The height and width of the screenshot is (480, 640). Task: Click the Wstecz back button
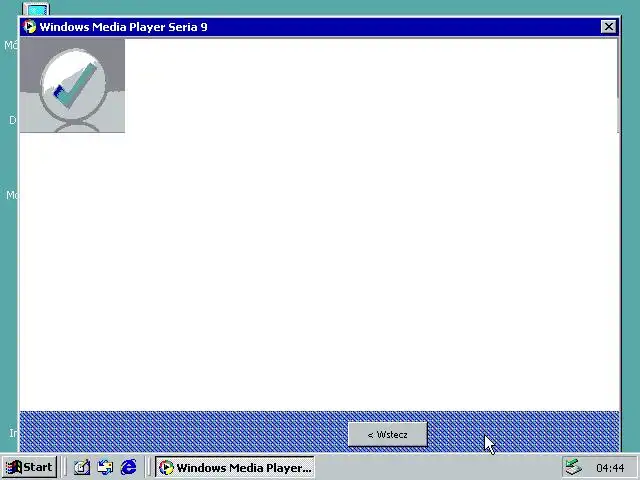pyautogui.click(x=387, y=434)
